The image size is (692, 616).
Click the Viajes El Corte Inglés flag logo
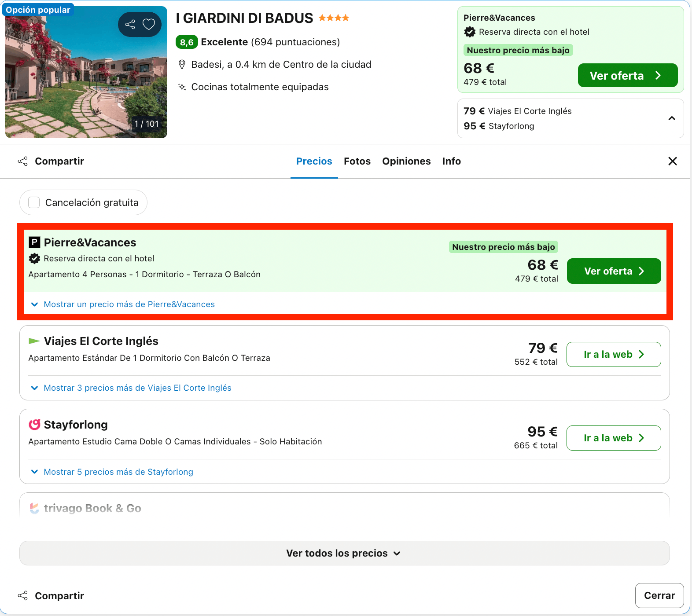(x=34, y=341)
